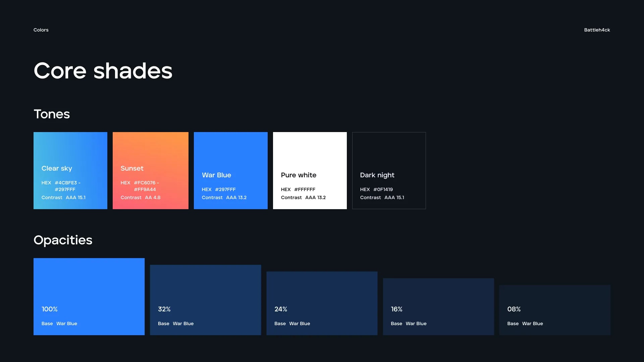Image resolution: width=644 pixels, height=362 pixels.
Task: Click the Tones section heading
Action: click(x=52, y=114)
